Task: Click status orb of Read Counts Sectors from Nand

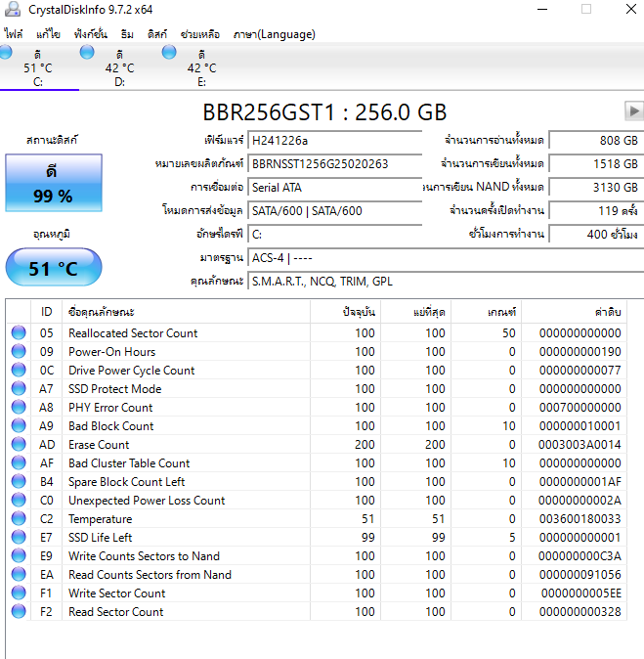Action: pos(19,574)
